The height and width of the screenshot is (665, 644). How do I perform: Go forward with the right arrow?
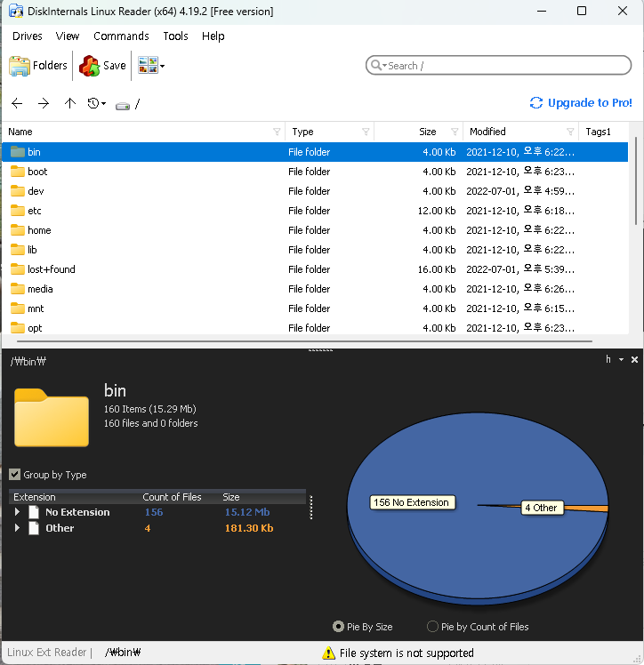44,103
